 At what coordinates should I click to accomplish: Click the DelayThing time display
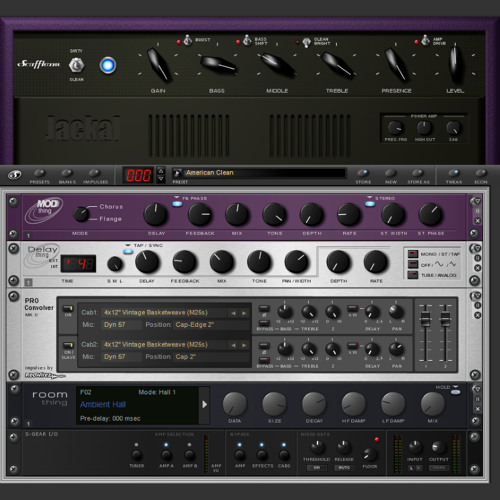pos(78,264)
